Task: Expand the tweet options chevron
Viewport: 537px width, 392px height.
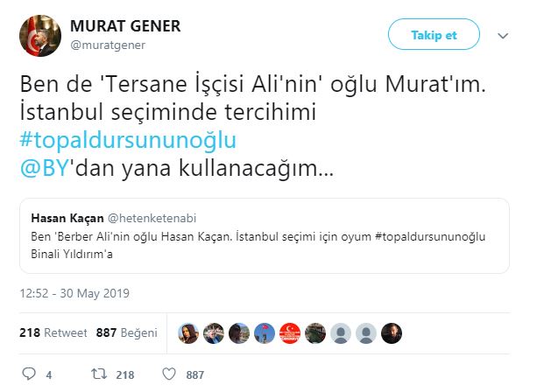Action: 504,36
